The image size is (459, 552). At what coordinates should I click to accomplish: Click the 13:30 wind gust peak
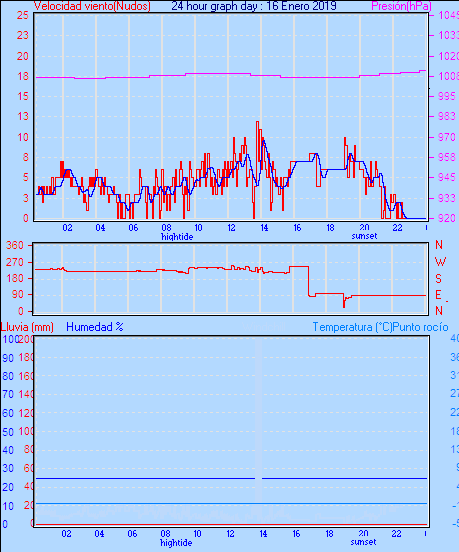[257, 123]
